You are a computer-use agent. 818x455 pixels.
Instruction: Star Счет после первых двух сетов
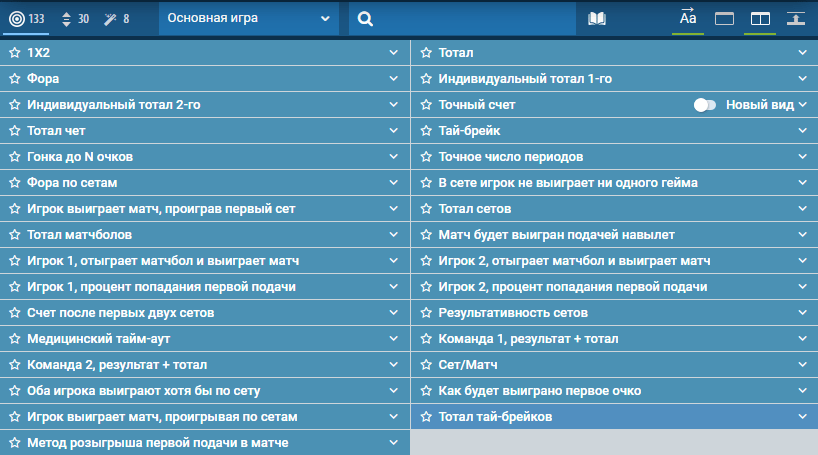[15, 313]
